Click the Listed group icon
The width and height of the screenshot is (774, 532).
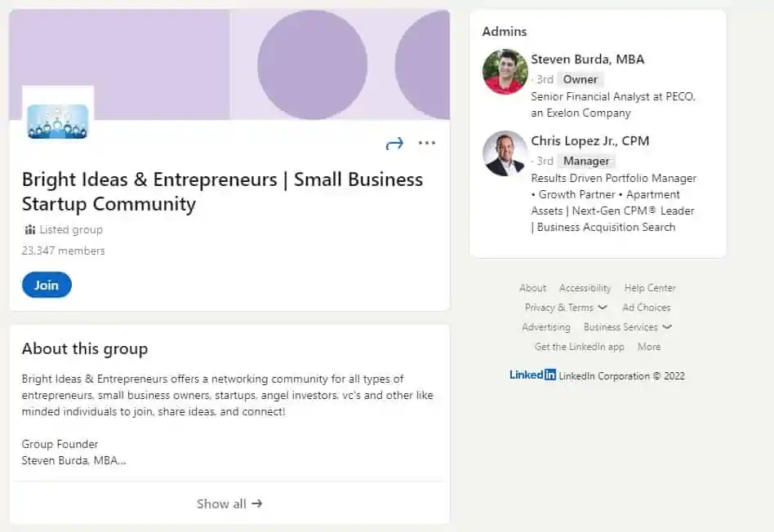(29, 229)
